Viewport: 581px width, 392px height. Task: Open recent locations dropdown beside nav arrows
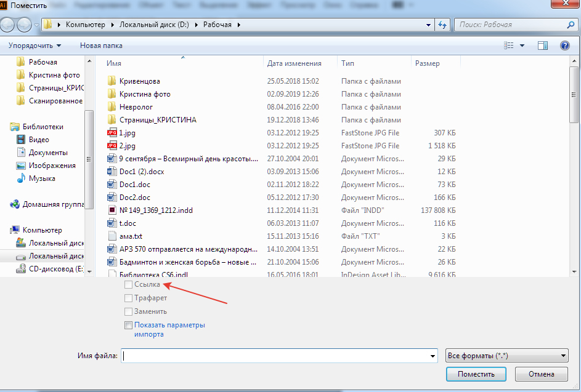36,25
